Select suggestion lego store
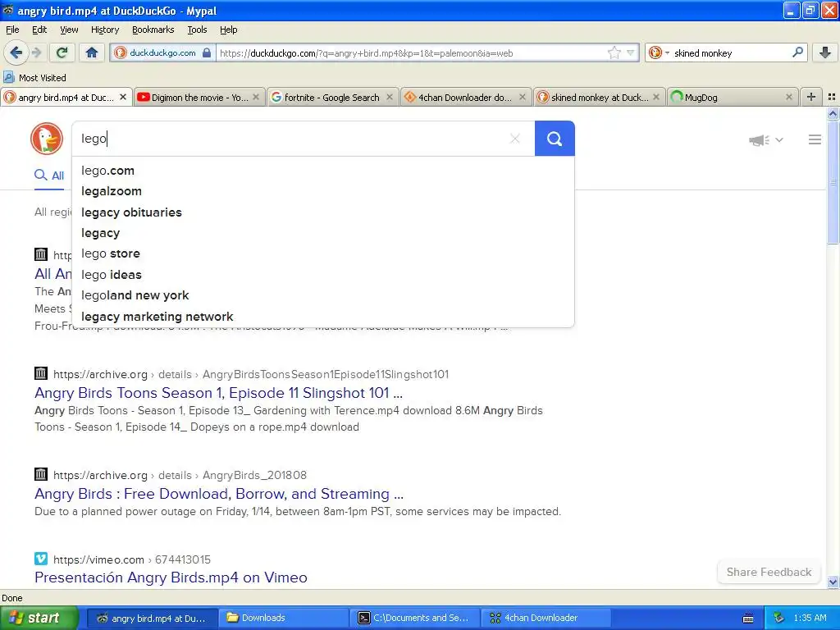This screenshot has height=630, width=840. pyautogui.click(x=323, y=253)
